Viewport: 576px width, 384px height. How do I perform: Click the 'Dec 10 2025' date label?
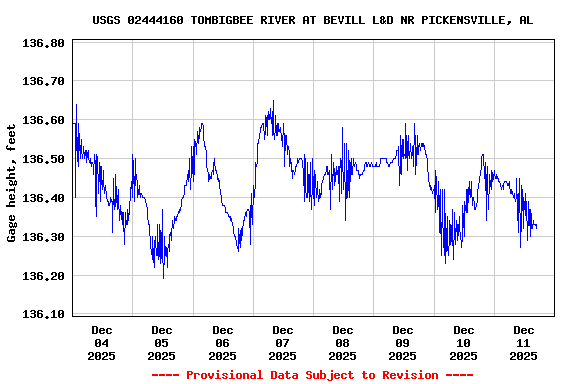pyautogui.click(x=464, y=343)
